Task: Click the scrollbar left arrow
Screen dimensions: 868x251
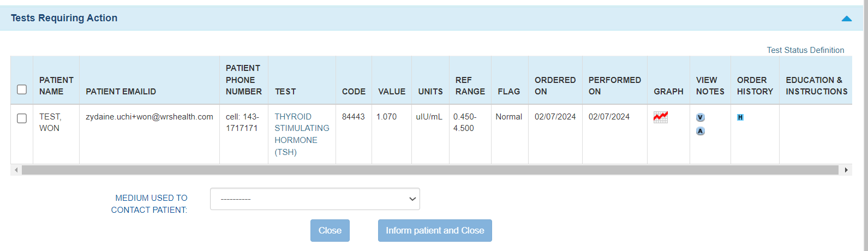Action: (x=16, y=170)
